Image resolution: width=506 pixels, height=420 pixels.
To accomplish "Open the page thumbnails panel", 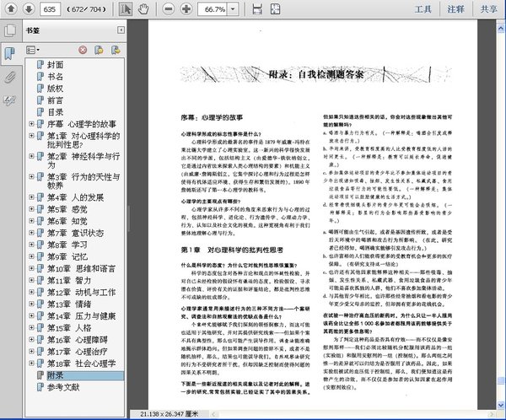I will point(10,30).
